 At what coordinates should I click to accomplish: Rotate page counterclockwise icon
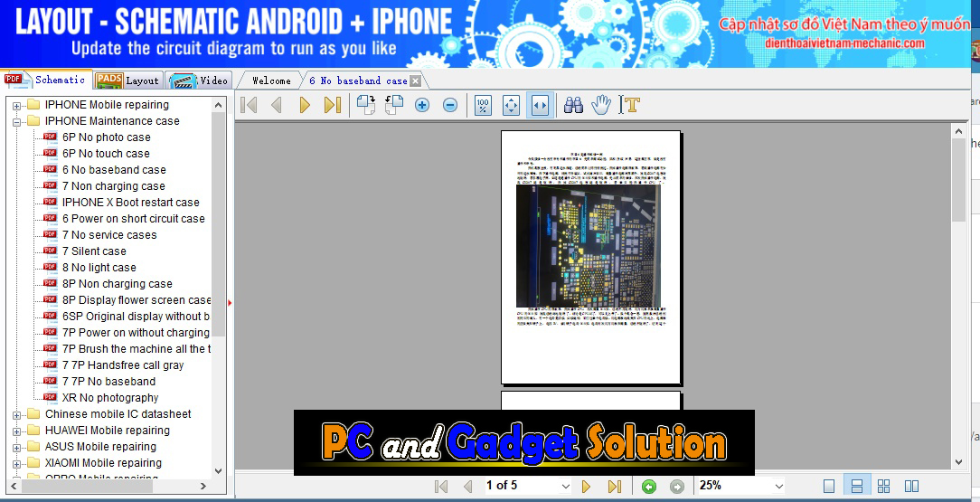(x=394, y=105)
